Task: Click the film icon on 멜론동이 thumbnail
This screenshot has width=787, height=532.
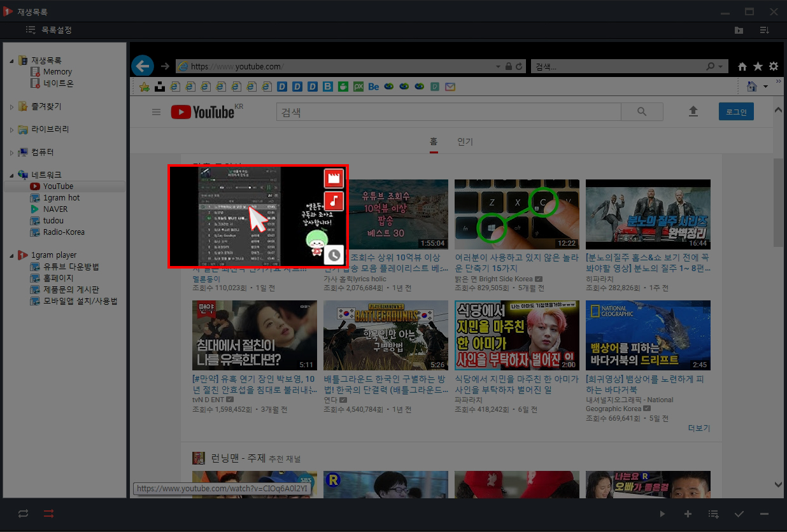Action: (x=334, y=178)
